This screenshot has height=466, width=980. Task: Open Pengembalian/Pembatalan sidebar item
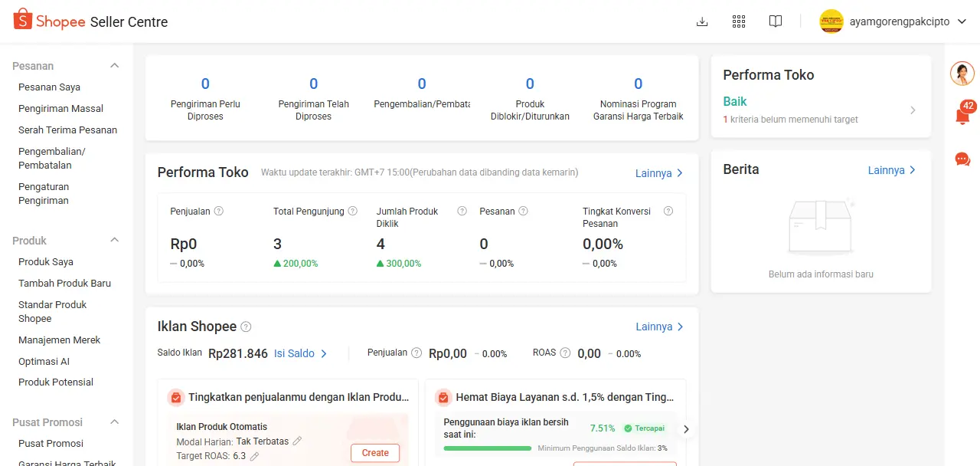pos(52,159)
